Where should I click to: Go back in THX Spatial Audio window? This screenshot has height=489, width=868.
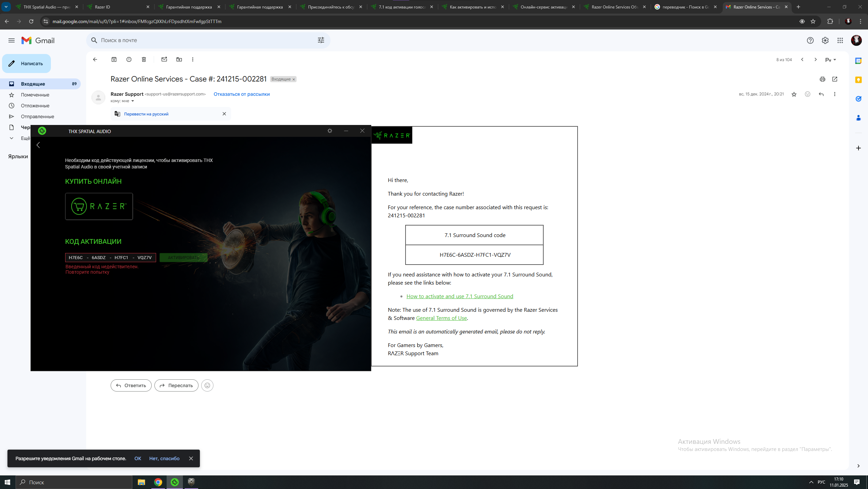(38, 145)
